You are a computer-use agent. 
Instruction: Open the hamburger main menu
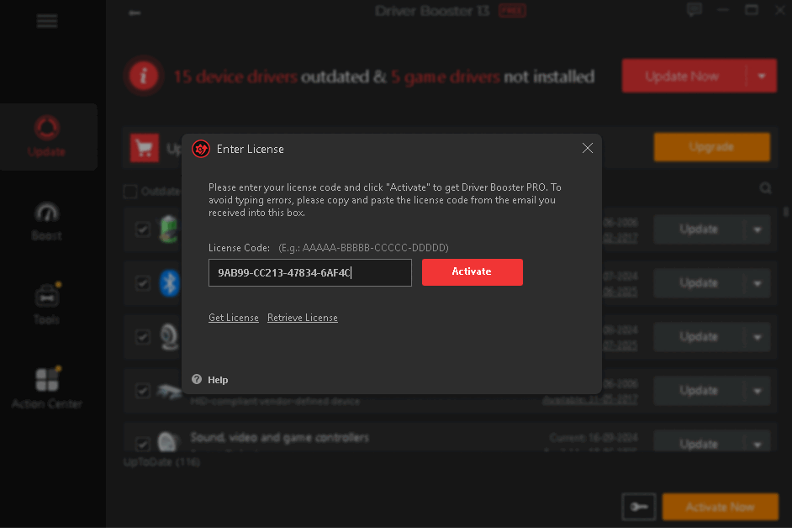(x=47, y=21)
